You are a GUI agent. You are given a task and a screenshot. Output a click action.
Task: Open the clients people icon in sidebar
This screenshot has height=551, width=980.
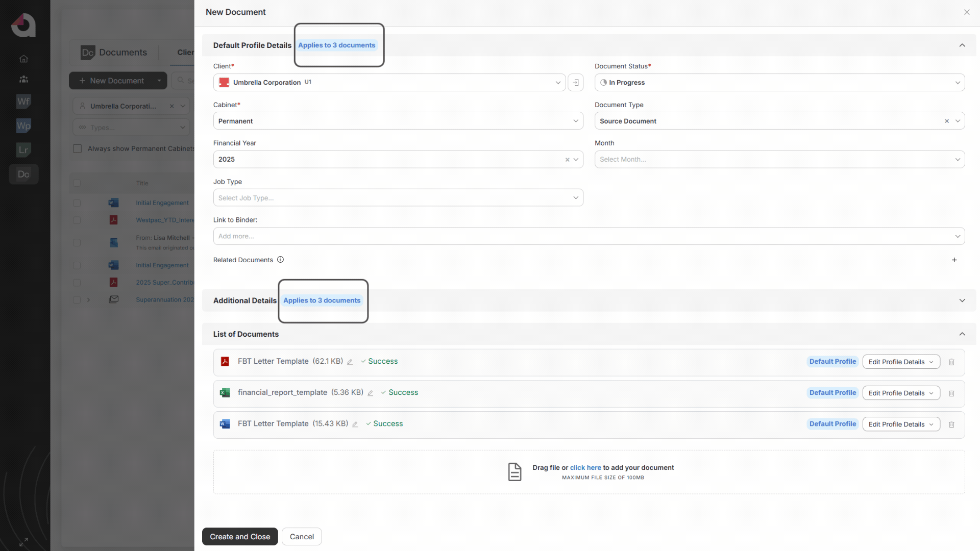pyautogui.click(x=23, y=79)
